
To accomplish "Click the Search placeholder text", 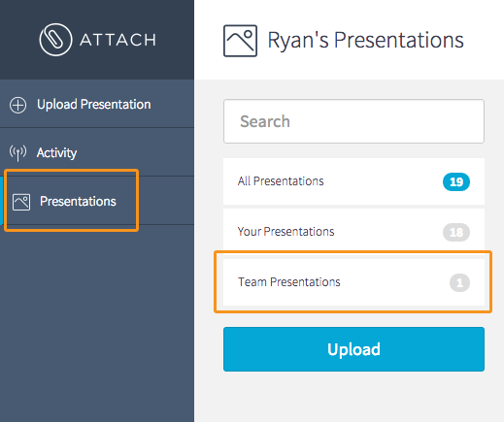I will pos(265,121).
